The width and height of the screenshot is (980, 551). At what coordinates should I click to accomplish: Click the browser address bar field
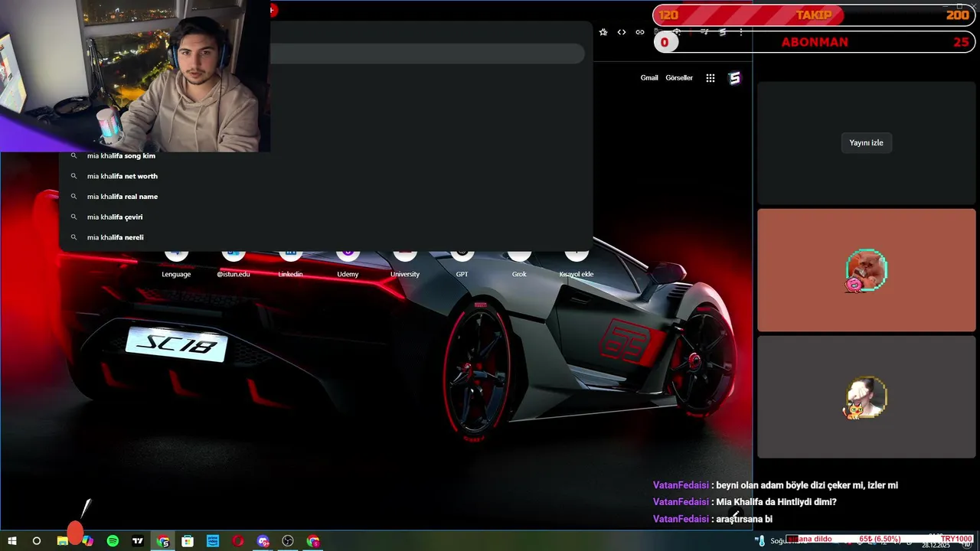[x=427, y=54]
